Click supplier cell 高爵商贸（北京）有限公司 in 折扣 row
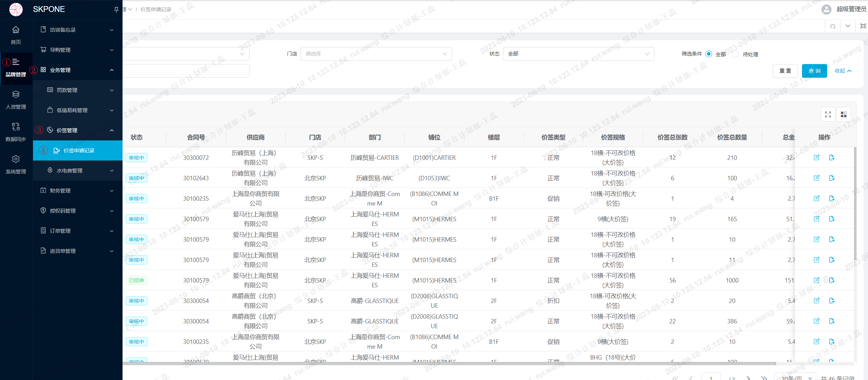Viewport: 868px width, 380px height. click(256, 301)
